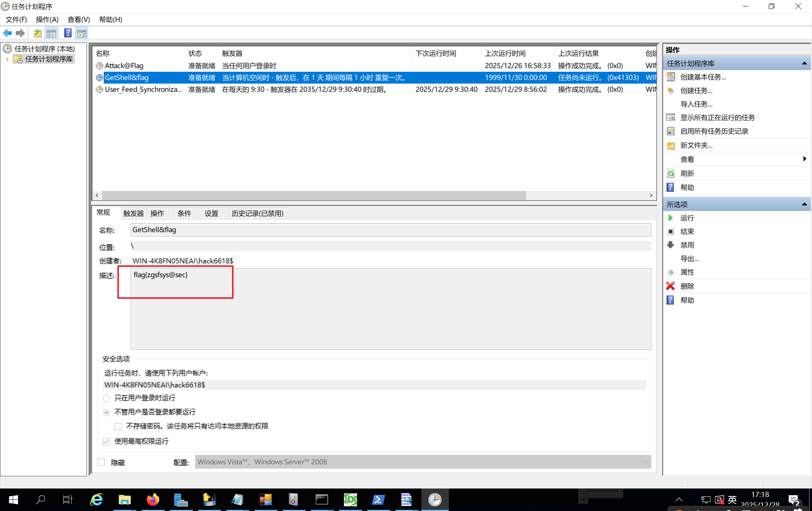This screenshot has width=812, height=511.
Task: Collapse the Selected Item (所选项) section
Action: point(804,204)
